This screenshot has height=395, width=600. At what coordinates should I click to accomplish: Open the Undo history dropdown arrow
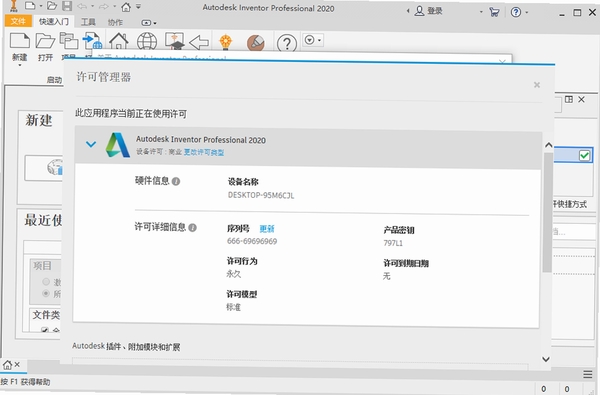92,6
